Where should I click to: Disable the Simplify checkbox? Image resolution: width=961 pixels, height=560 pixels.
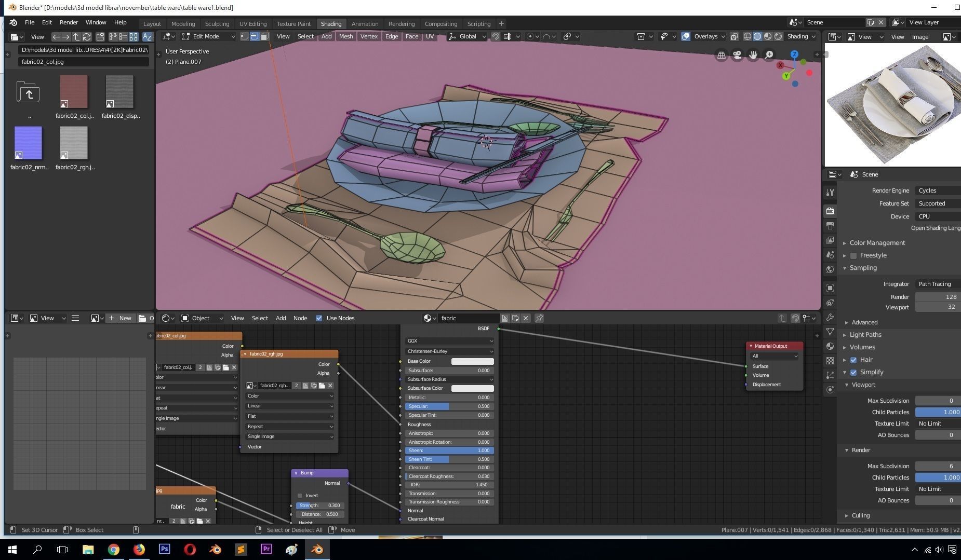(853, 372)
